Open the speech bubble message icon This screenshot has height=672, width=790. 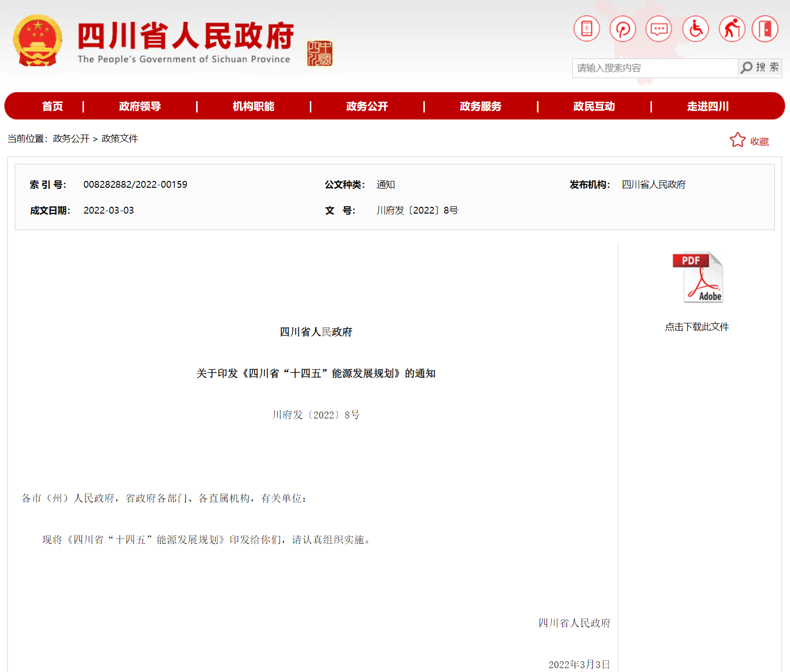point(659,29)
